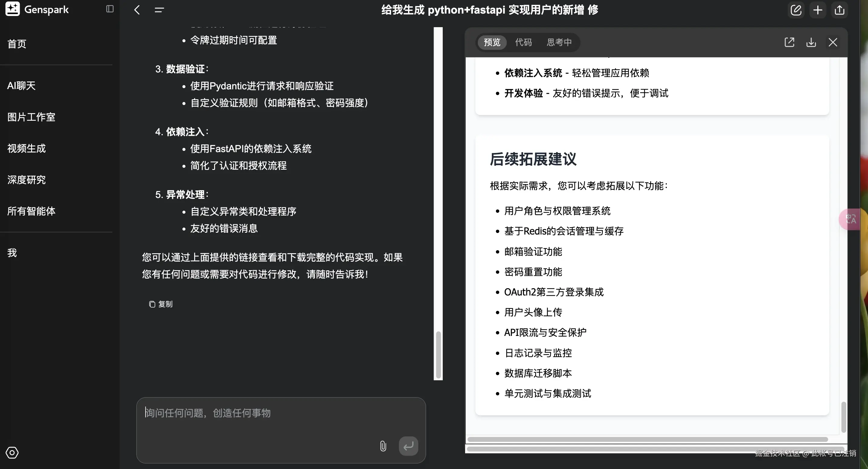868x469 pixels.
Task: Start a new chat with the plus icon
Action: tap(818, 10)
